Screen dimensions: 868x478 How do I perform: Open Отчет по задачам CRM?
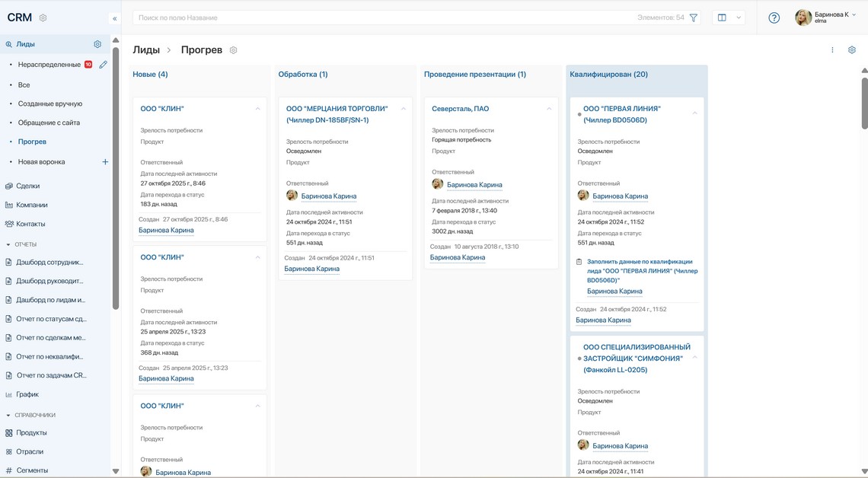pos(52,376)
